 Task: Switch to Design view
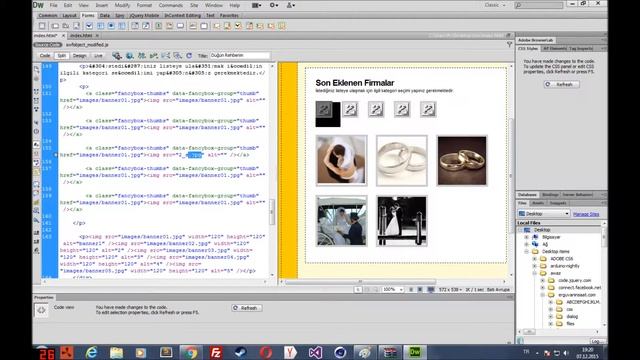point(80,56)
